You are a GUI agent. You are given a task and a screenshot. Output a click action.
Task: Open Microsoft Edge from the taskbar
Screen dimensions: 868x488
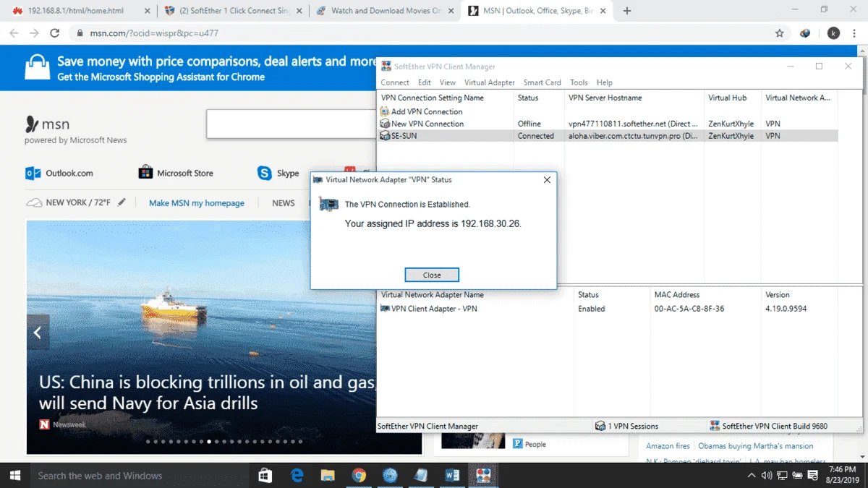[297, 476]
